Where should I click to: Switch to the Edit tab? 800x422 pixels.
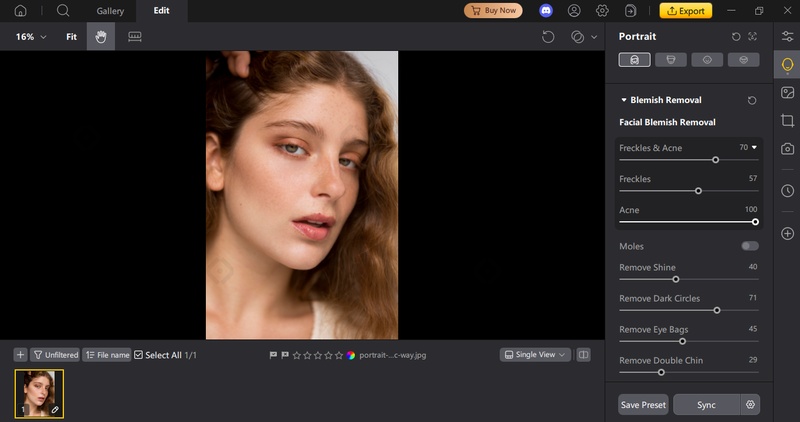pyautogui.click(x=161, y=11)
